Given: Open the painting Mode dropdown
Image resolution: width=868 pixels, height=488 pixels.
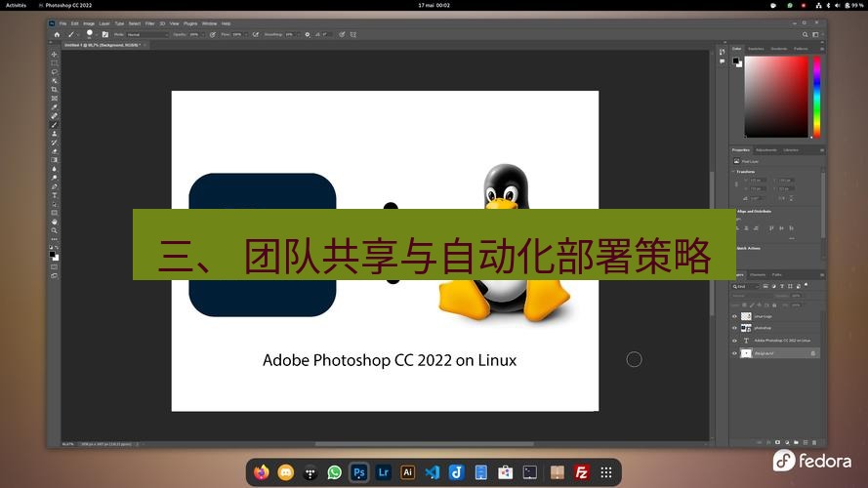Looking at the screenshot, I should [x=147, y=35].
